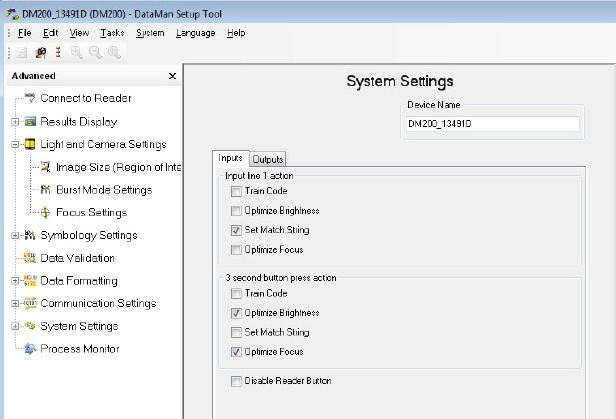Screen dimensions: 616x419
Task: Click the Burst Mode Settings icon
Action: pyautogui.click(x=46, y=190)
